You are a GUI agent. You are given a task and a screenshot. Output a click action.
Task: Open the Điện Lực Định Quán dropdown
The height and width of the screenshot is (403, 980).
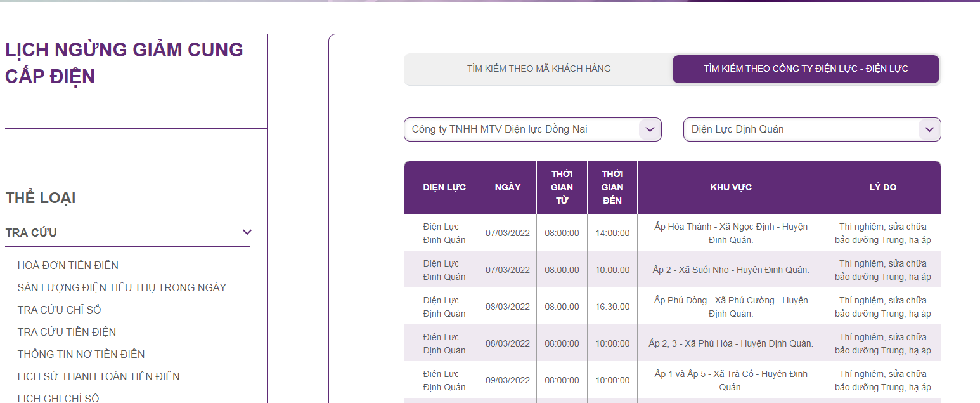point(812,129)
